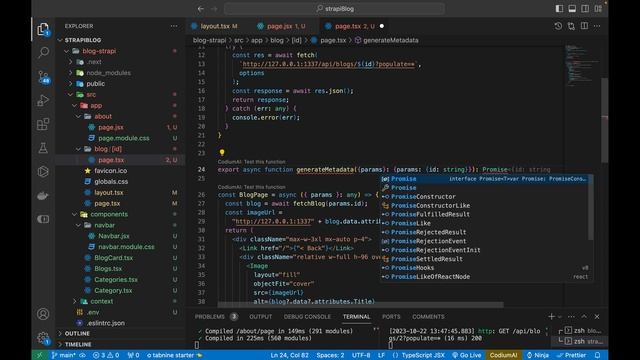Open the notifications bell in status bar

(x=598, y=355)
